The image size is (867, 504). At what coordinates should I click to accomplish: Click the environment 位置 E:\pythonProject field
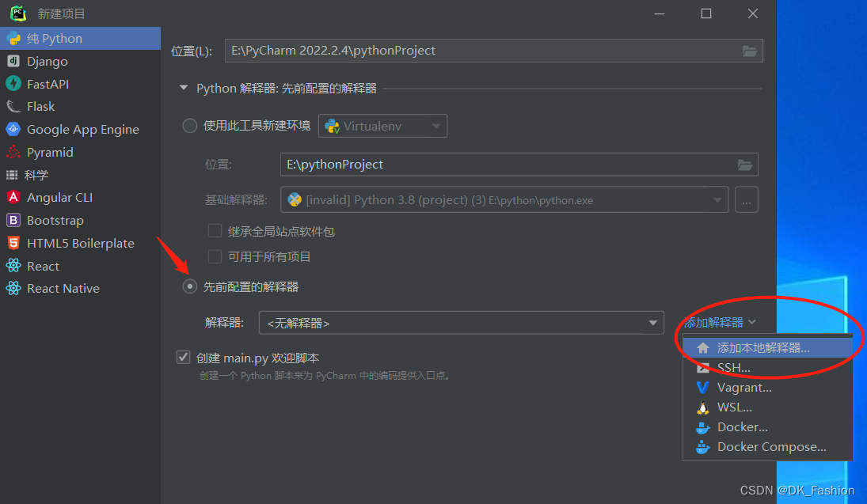click(519, 165)
